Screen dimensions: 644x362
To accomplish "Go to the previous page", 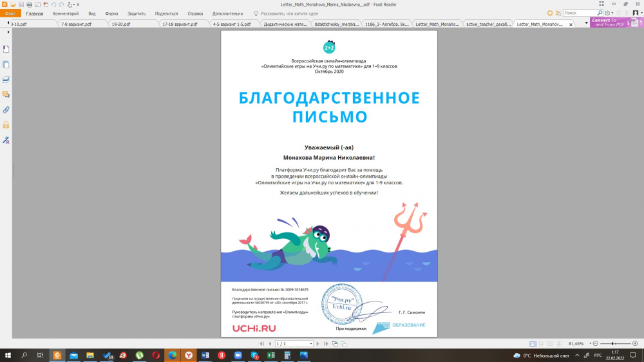I will pyautogui.click(x=270, y=343).
